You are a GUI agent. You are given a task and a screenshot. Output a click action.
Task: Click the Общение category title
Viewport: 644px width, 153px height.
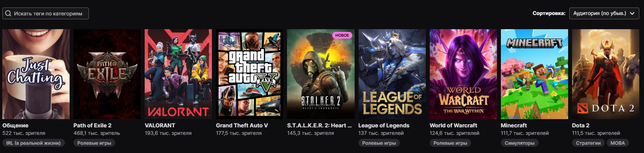[x=15, y=125]
